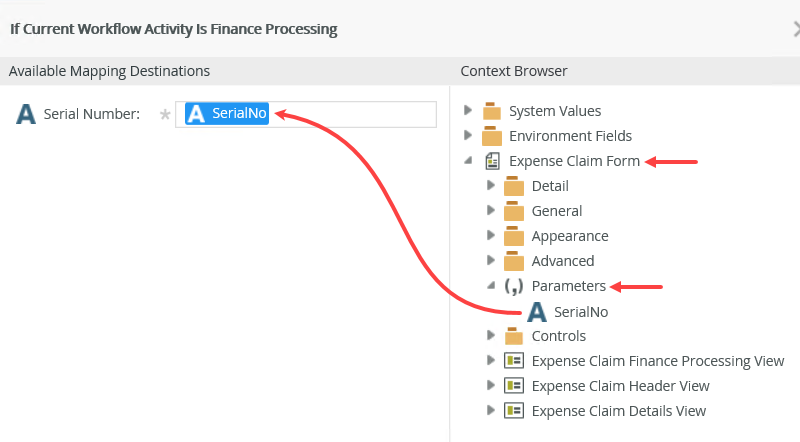This screenshot has height=442, width=800.
Task: Select the Advanced tree item
Action: (563, 261)
